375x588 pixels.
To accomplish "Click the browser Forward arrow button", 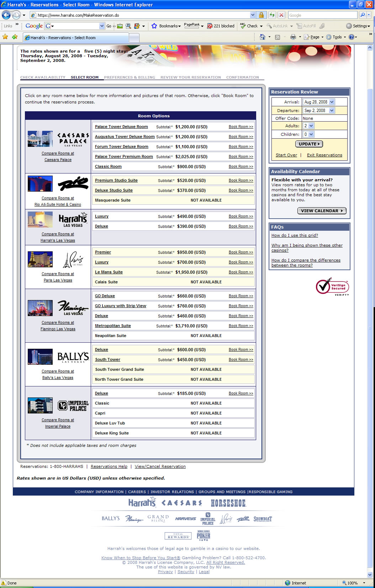I will point(16,15).
